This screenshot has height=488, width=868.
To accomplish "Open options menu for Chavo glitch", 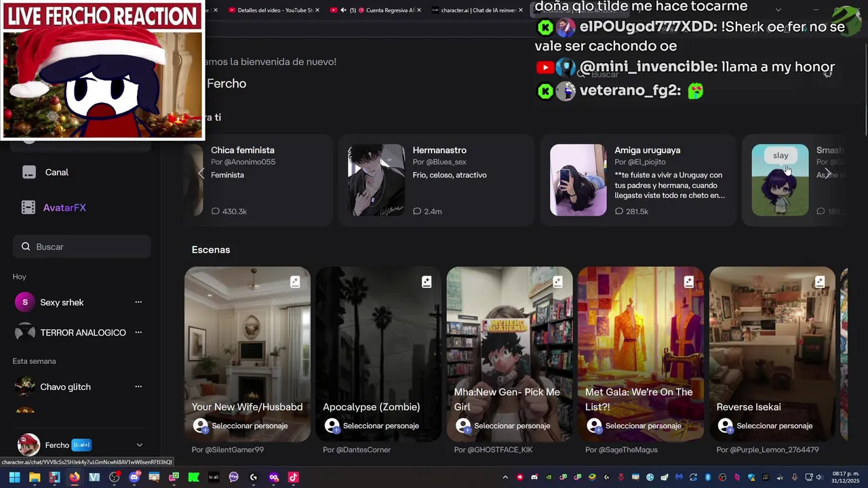I will click(x=138, y=387).
